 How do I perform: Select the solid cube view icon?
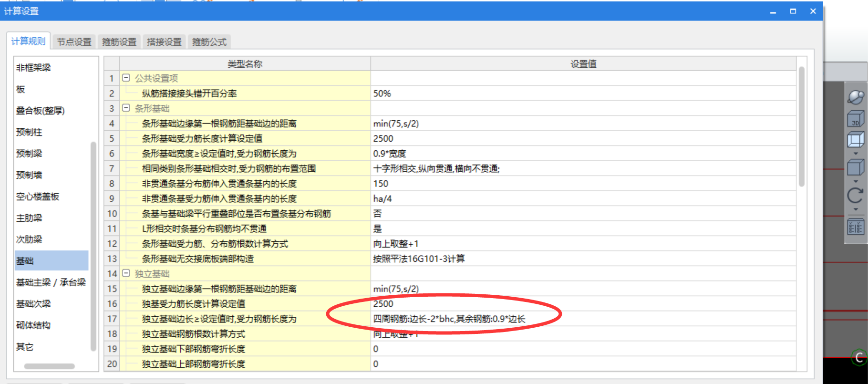click(856, 167)
